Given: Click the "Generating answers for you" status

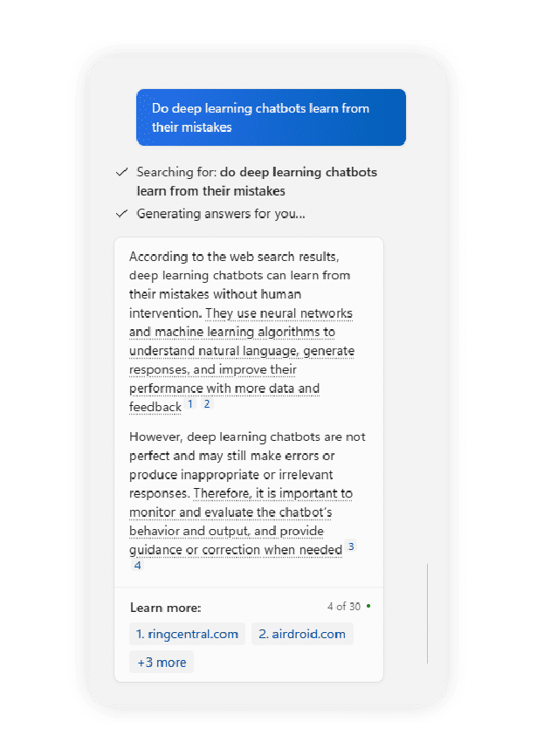Looking at the screenshot, I should pos(221,214).
